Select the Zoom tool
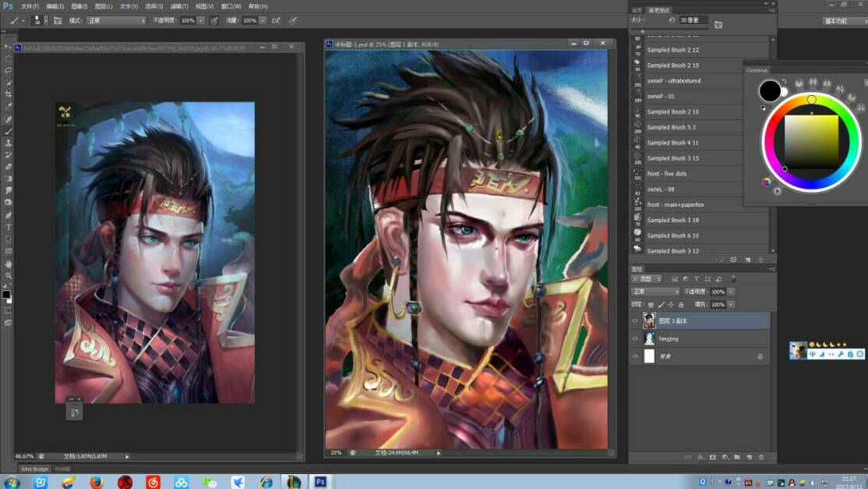868x489 pixels. [x=9, y=276]
